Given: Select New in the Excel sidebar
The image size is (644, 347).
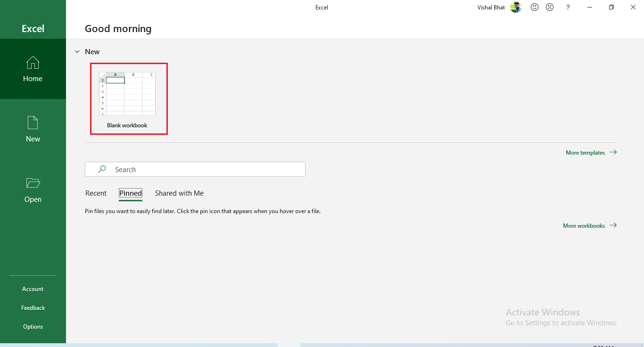Looking at the screenshot, I should click(33, 129).
